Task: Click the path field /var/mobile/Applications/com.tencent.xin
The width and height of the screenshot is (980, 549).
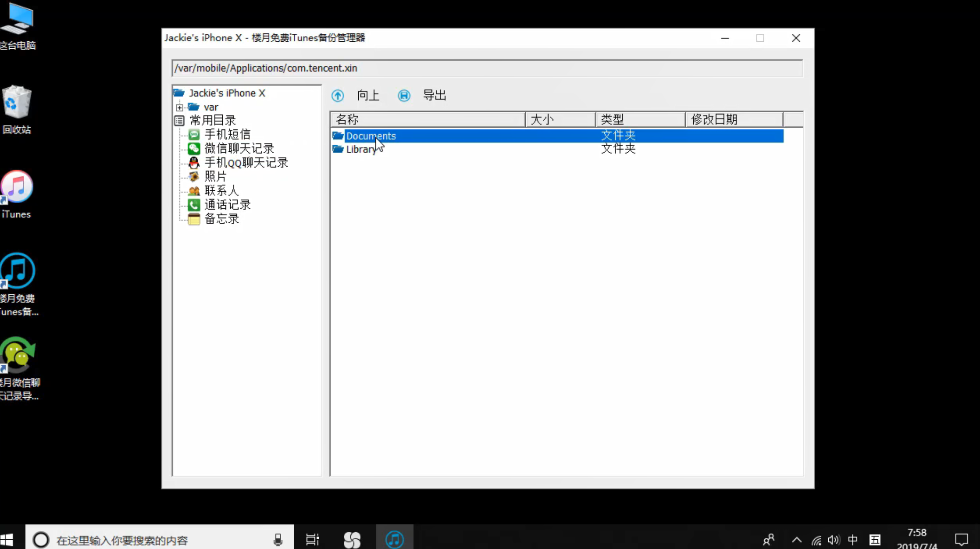Action: [x=487, y=68]
